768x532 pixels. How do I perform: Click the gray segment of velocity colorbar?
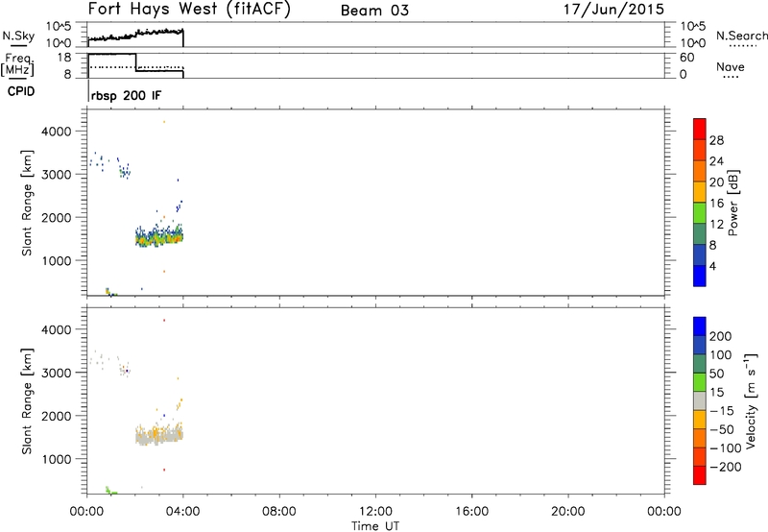pos(700,401)
